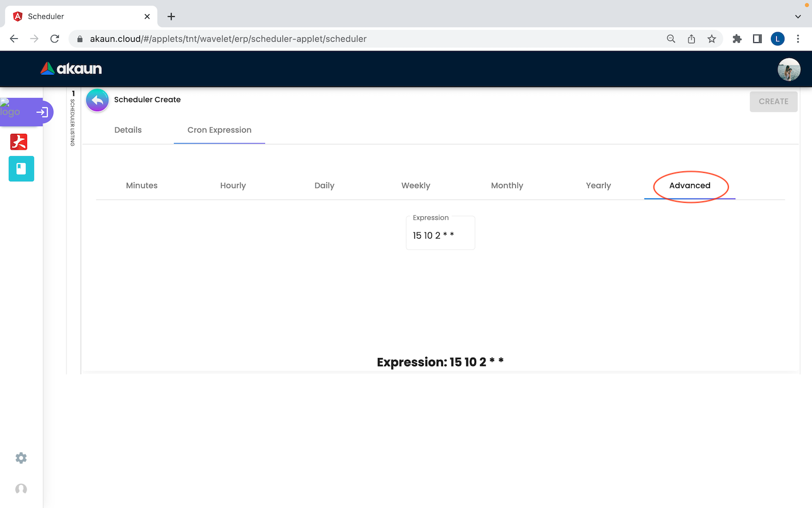Open the red PDF applet icon in sidebar
Screen dimensions: 812x508
(x=19, y=142)
